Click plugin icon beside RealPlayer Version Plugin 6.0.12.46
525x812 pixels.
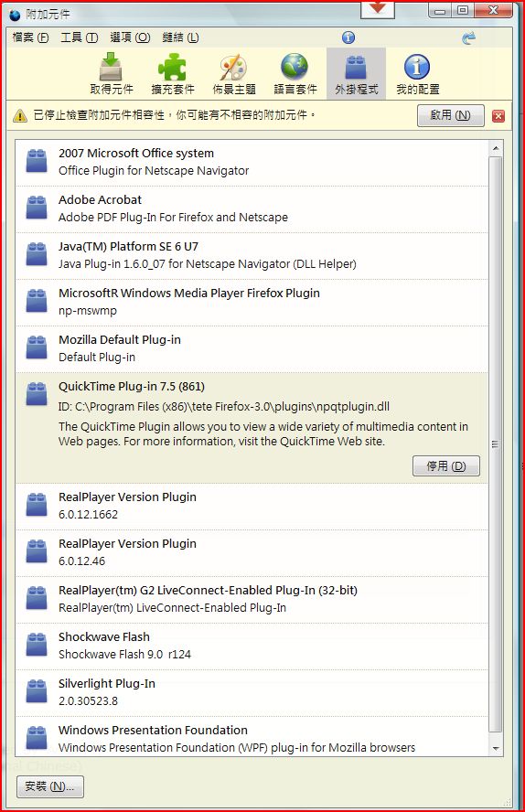37,551
